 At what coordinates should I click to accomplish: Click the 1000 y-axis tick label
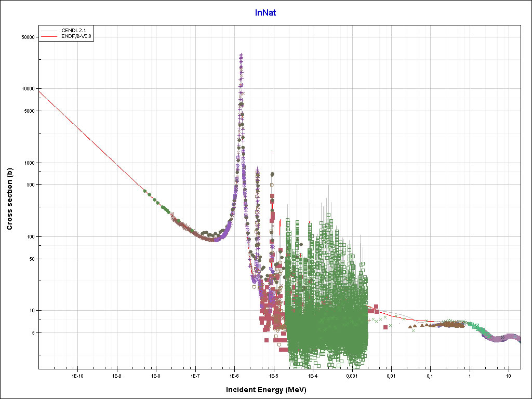(x=29, y=163)
